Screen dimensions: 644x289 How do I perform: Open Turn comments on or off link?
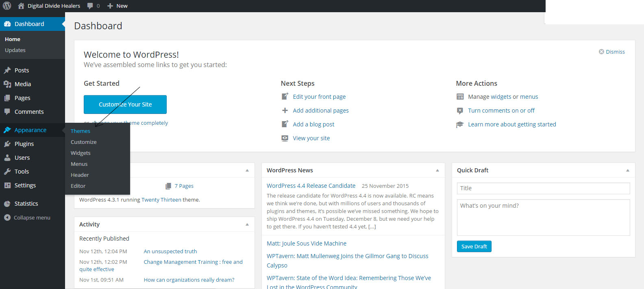(501, 111)
